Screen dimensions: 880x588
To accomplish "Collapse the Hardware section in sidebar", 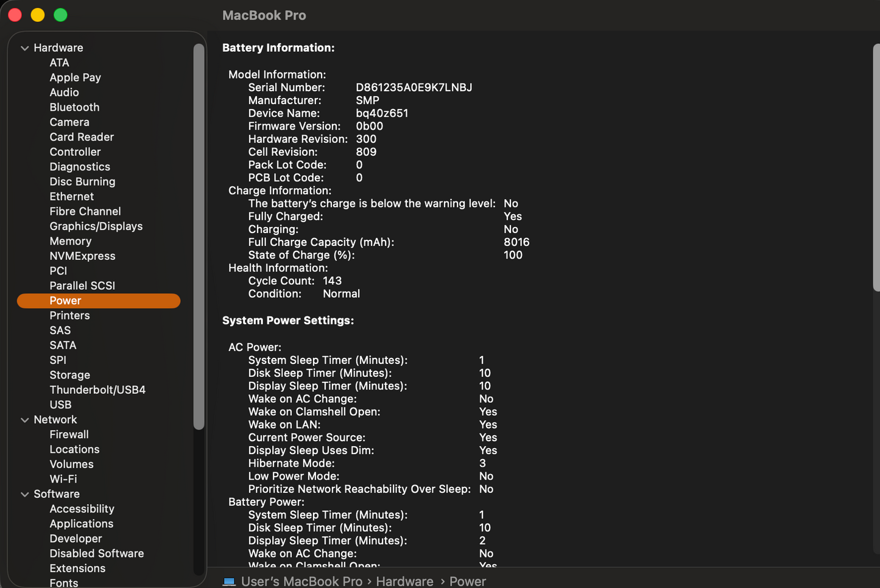I will 25,48.
